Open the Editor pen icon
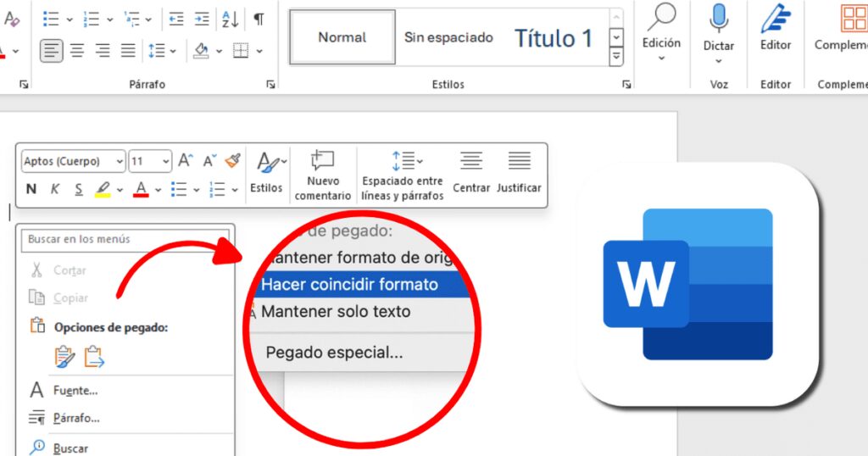 [776, 19]
